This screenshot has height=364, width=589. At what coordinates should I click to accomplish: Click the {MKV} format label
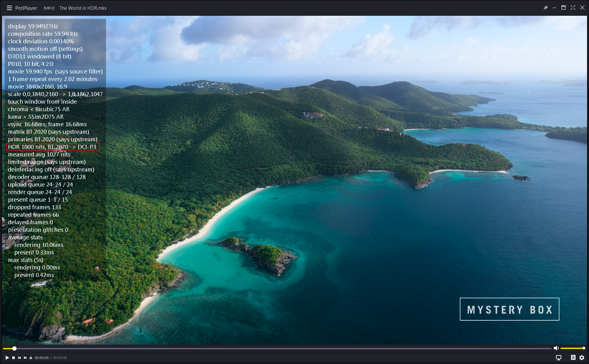click(x=49, y=8)
